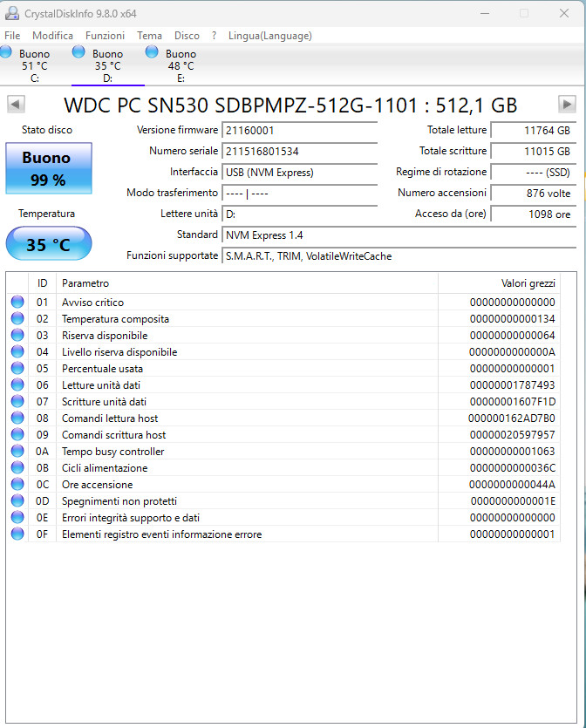Click status orb for Temperatura composita row
This screenshot has height=728, width=586.
tap(17, 318)
